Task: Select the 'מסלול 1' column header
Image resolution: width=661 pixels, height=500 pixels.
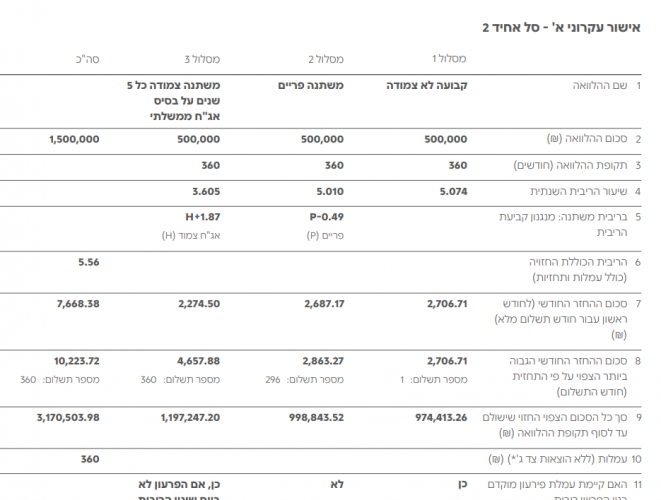Action: 448,60
